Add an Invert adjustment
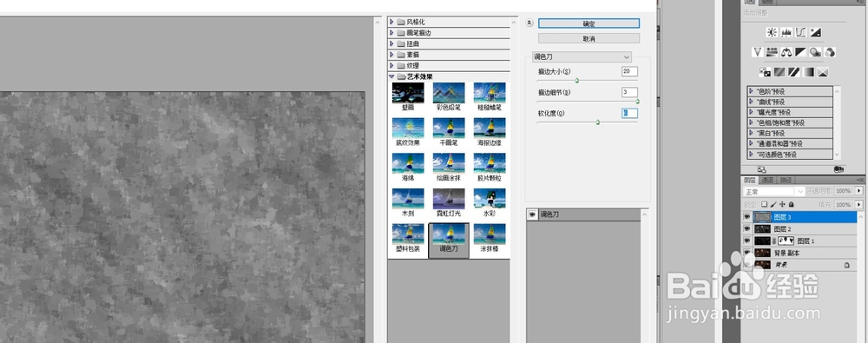The image size is (868, 343). point(765,72)
